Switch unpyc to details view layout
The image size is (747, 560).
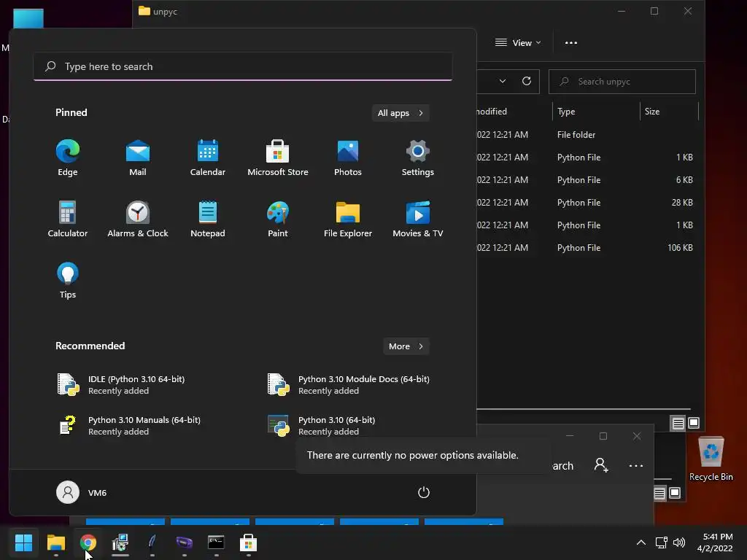678,423
